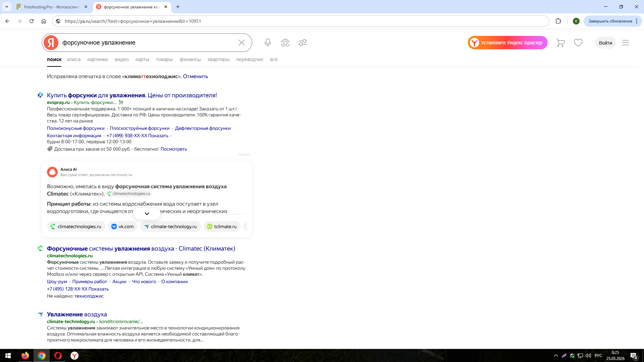Reload the current page
The height and width of the screenshot is (362, 644).
pyautogui.click(x=32, y=21)
